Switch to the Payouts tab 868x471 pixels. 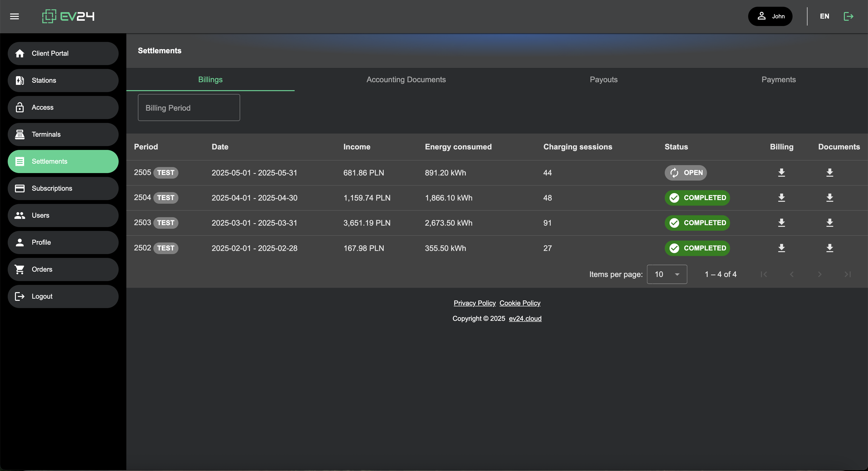[x=604, y=80]
